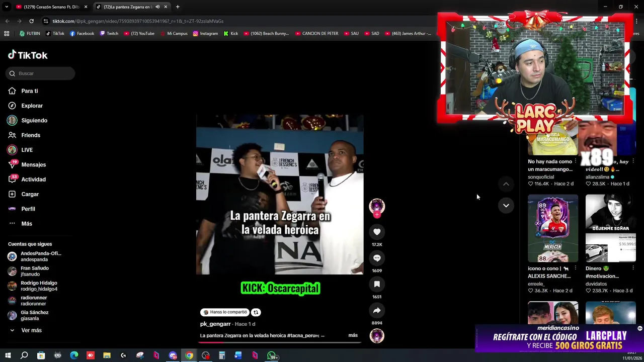
Task: Open File Explorer from taskbar
Action: [107, 356]
